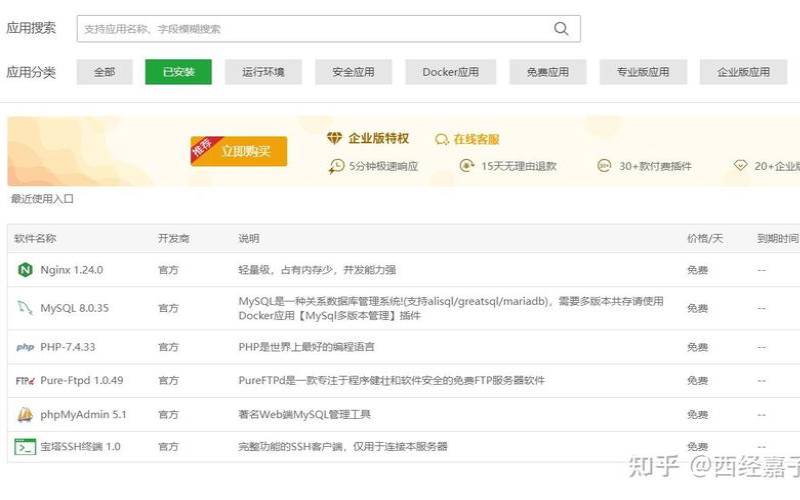Click the Nginx logo icon
This screenshot has height=500, width=800.
tap(25, 270)
